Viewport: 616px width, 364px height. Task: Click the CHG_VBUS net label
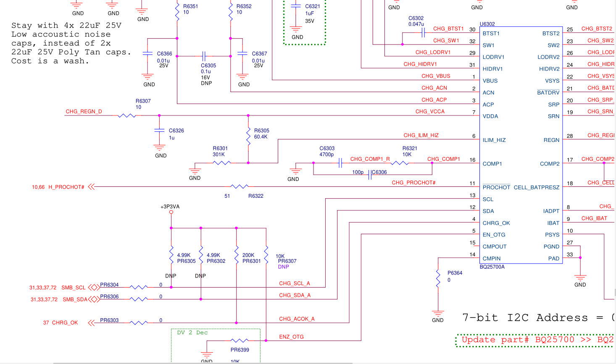coord(436,76)
